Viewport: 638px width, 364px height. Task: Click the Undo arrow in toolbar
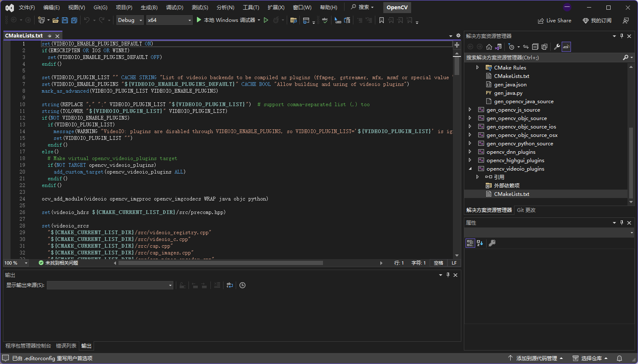(87, 20)
